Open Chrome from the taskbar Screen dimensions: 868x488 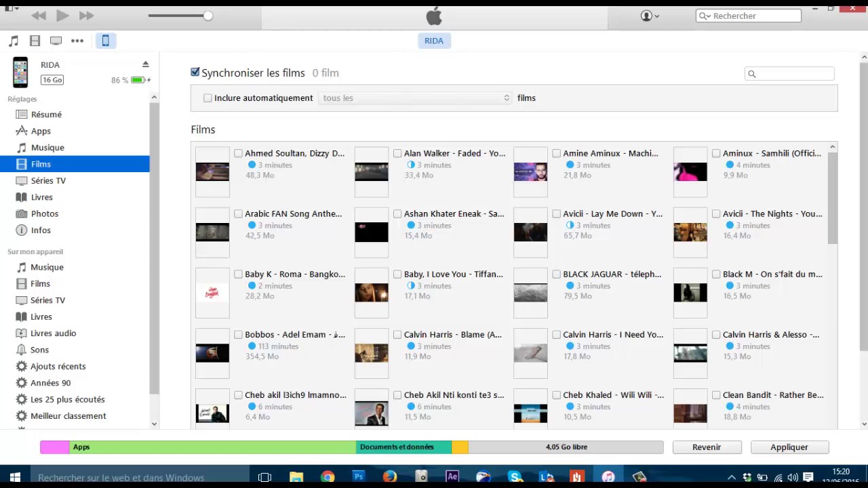pos(328,477)
